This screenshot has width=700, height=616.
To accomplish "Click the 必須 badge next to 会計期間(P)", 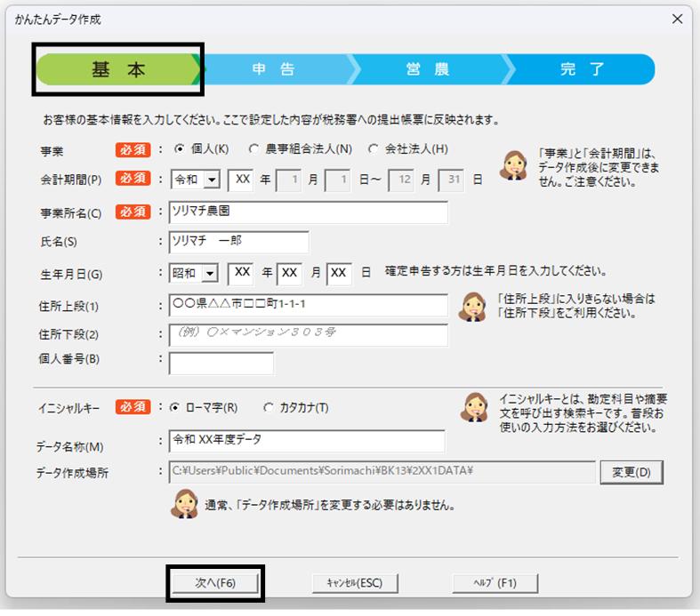I will tap(133, 178).
